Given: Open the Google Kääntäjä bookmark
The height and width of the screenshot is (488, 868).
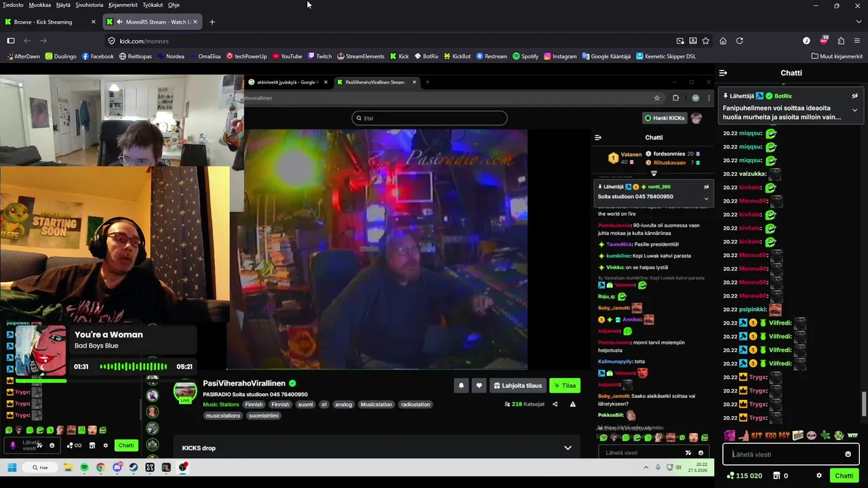Looking at the screenshot, I should (x=606, y=56).
